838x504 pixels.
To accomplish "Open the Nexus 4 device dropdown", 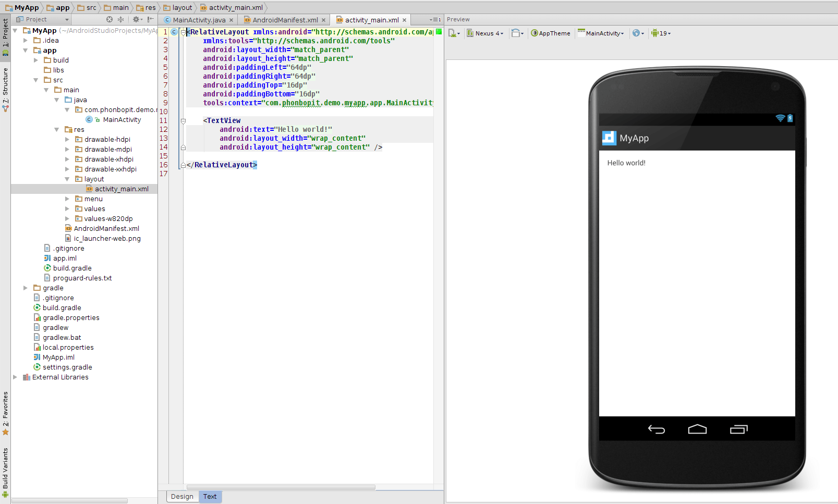I will pyautogui.click(x=485, y=33).
